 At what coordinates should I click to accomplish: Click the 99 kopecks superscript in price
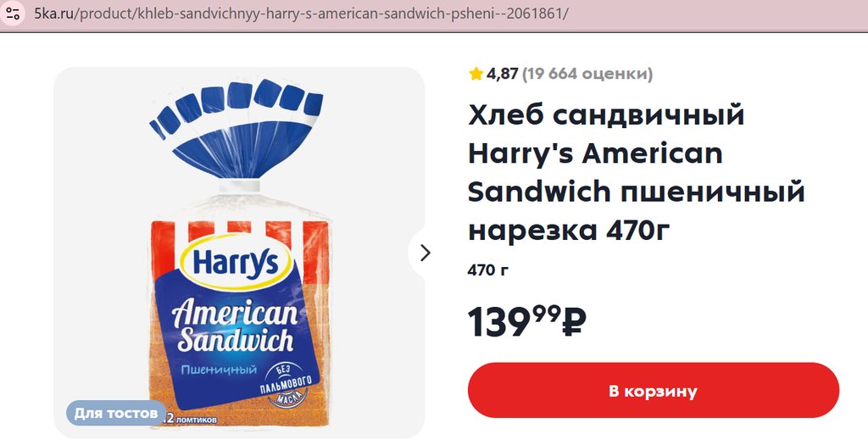point(547,312)
